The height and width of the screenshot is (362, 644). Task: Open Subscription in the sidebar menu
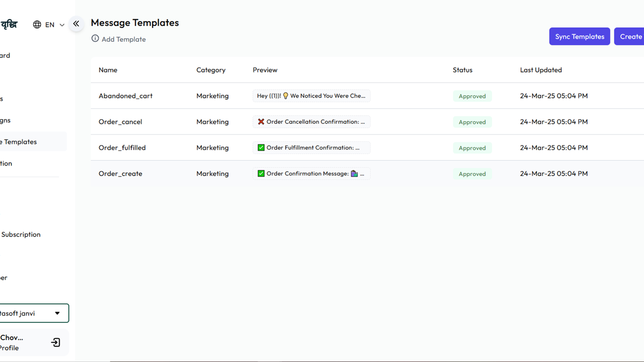(x=21, y=234)
